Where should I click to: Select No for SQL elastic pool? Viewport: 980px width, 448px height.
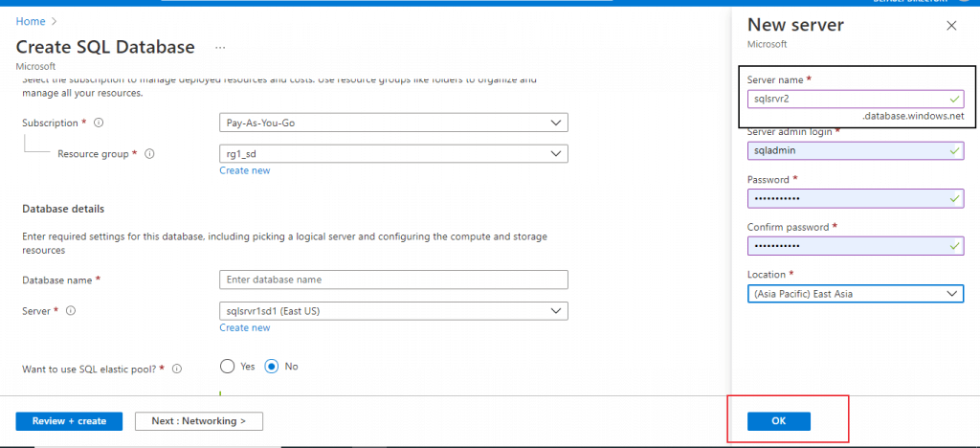(272, 366)
